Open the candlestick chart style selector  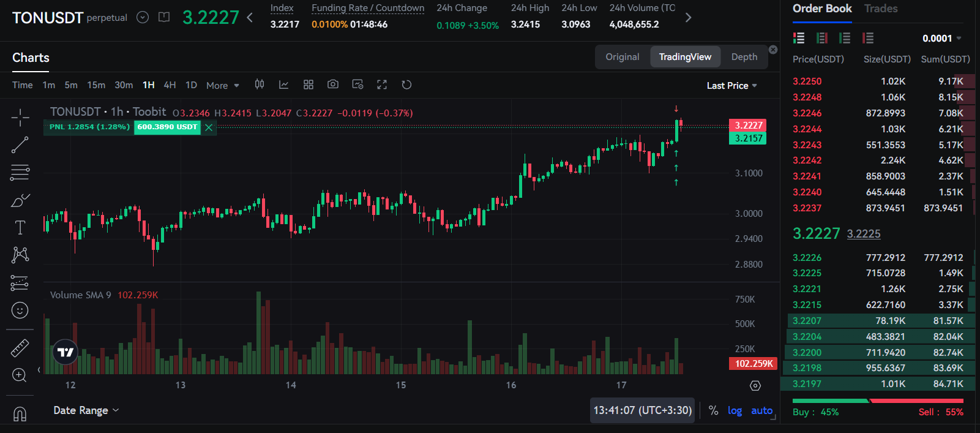260,85
